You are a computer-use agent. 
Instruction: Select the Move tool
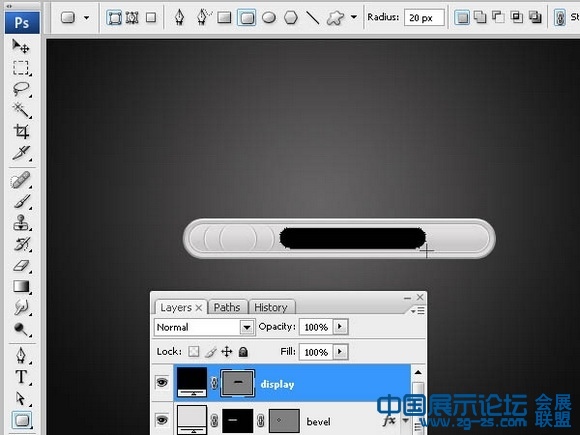coord(21,47)
